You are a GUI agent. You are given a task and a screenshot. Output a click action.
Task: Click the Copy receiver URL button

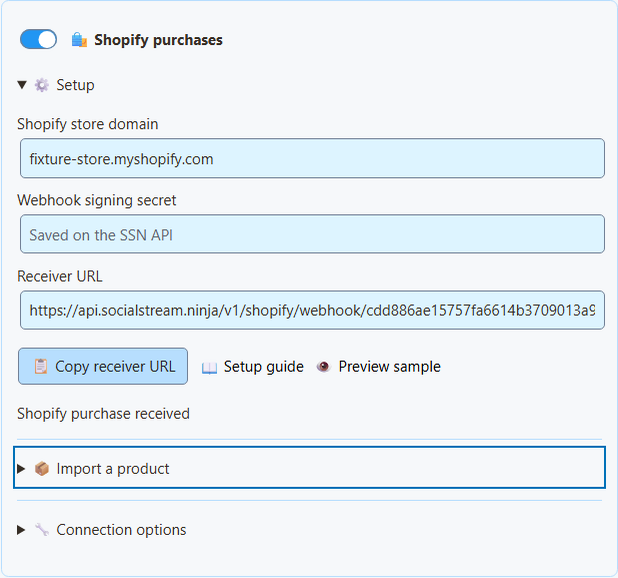click(x=103, y=366)
